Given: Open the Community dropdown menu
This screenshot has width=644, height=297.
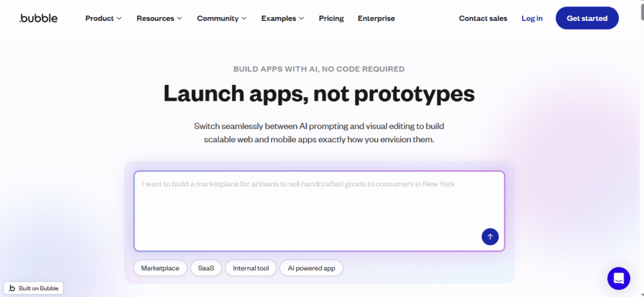Looking at the screenshot, I should 221,18.
